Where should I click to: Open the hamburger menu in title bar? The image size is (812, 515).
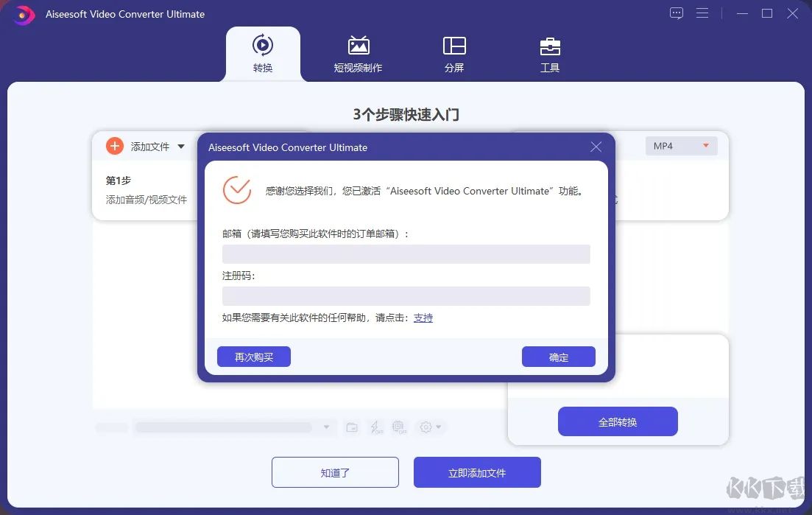point(702,13)
